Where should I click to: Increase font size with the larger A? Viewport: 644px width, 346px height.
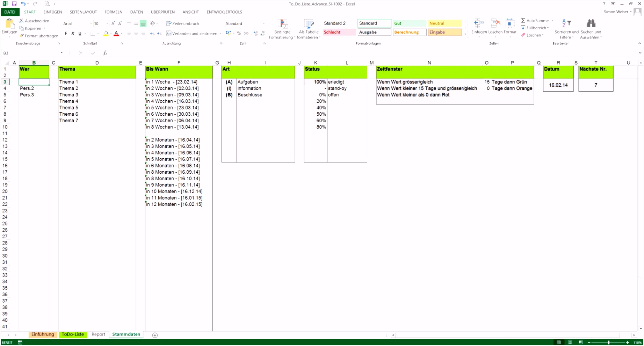pyautogui.click(x=113, y=23)
